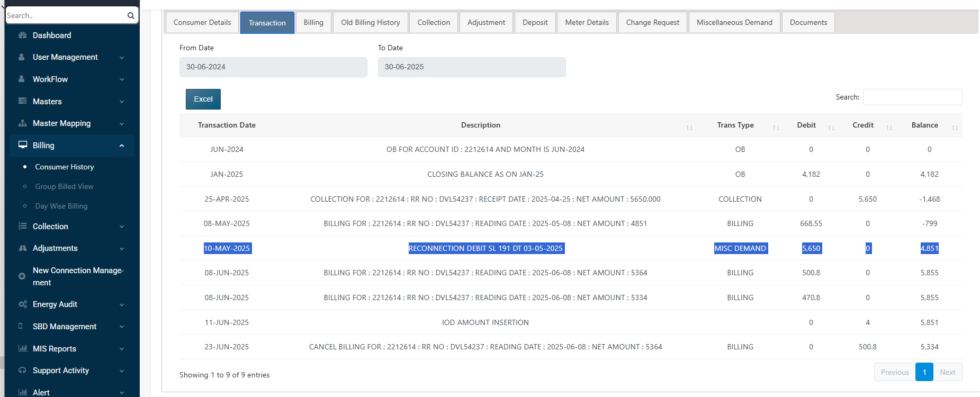Viewport: 980px width, 397px height.
Task: Click the RECONNECTION DEBIT SL 191 description cell
Action: 485,248
